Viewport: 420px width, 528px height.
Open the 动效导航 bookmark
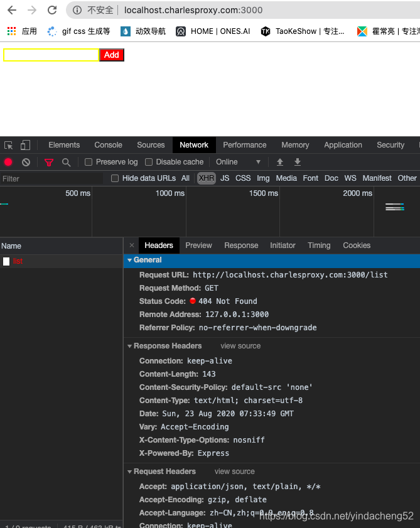point(143,31)
